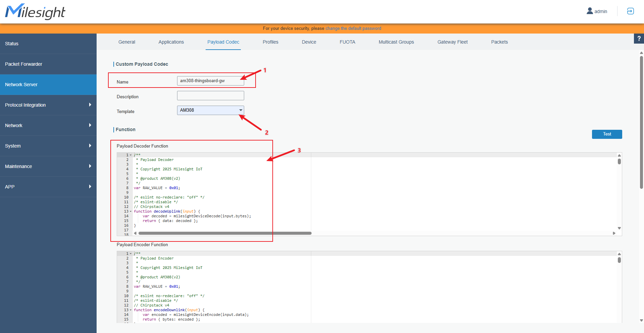Screen dimensions: 644x333
Task: Click fold arrow on encoder line 1
Action: coord(131,254)
